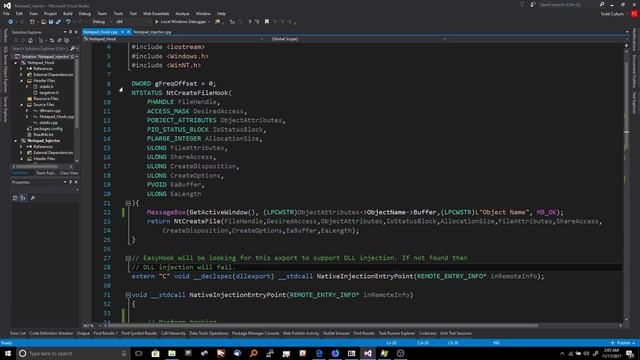
Task: Open the Global Scope dropdown
Action: [x=358, y=39]
